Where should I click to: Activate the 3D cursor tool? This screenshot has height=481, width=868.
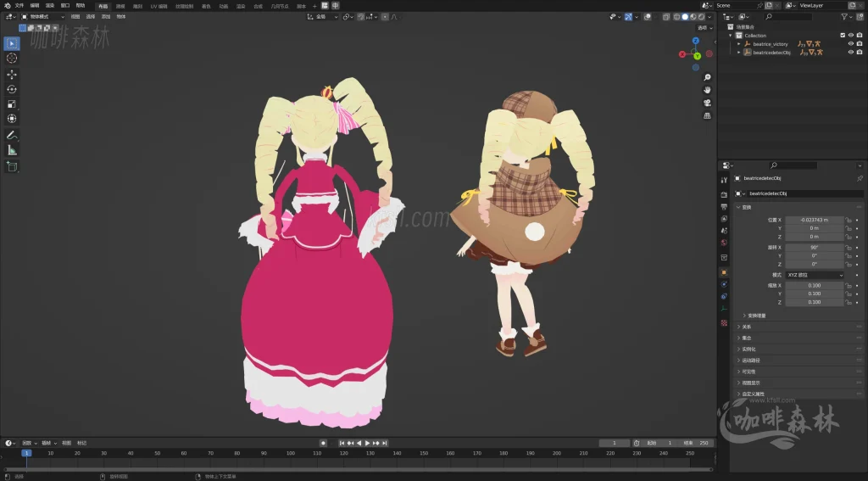point(12,59)
